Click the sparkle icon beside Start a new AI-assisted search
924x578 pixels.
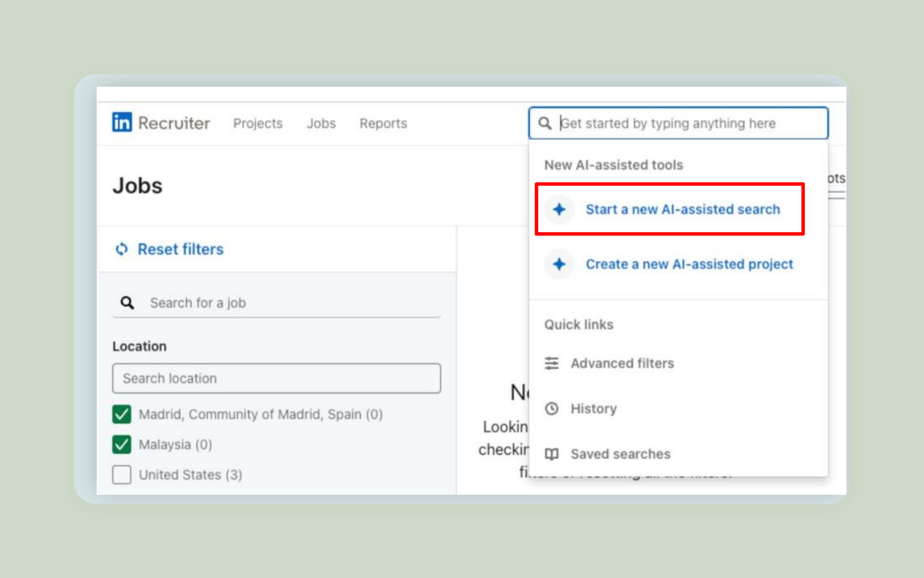pyautogui.click(x=559, y=210)
